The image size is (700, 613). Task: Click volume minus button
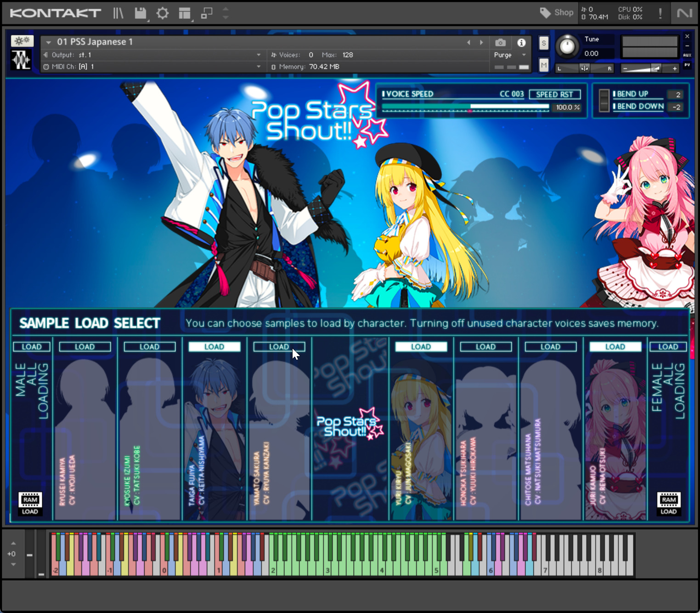tap(625, 68)
